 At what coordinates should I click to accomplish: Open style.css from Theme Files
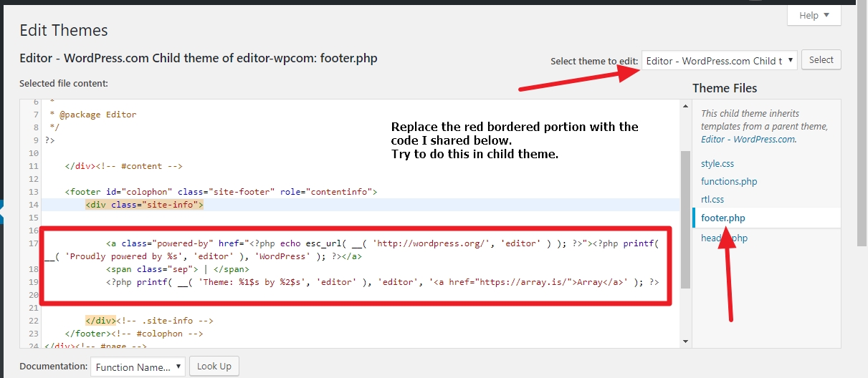pos(717,164)
